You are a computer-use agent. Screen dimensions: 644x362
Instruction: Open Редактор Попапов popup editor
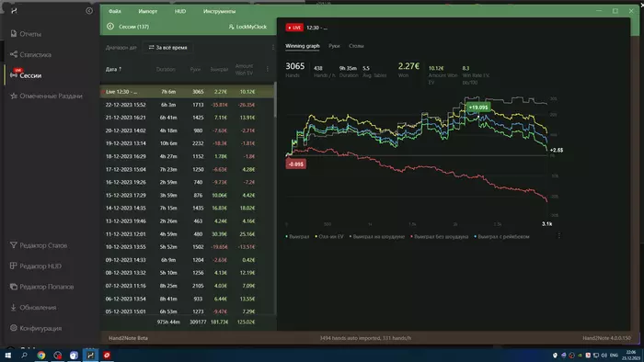(42, 287)
